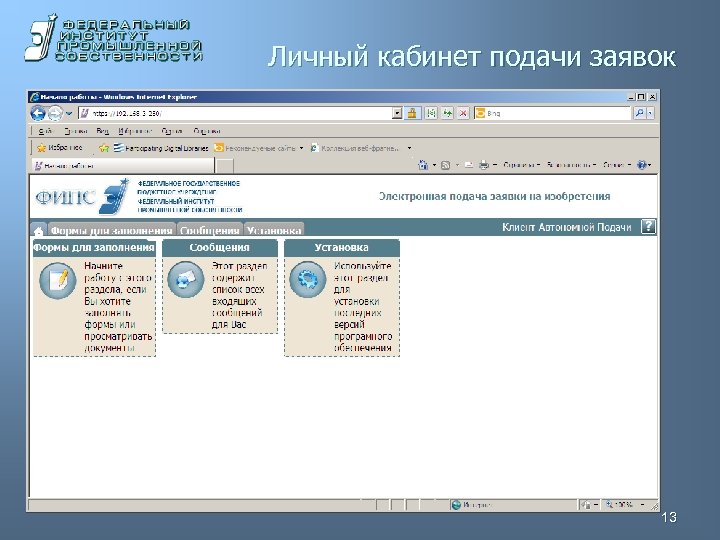Open the recent pages dropdown beside Forward
Screen dimensions: 720x540
(x=69, y=113)
